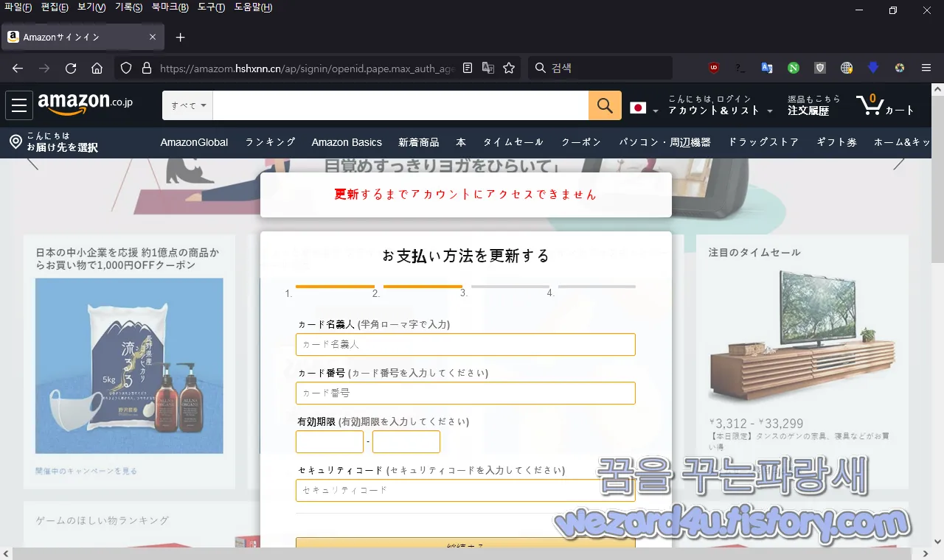The image size is (944, 560).
Task: Open ランキング nav link
Action: click(271, 142)
